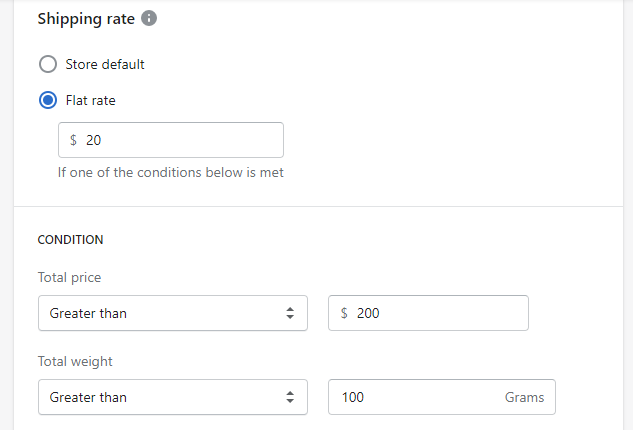This screenshot has width=633, height=430.
Task: Click the flat rate amount field showing 20
Action: click(180, 140)
